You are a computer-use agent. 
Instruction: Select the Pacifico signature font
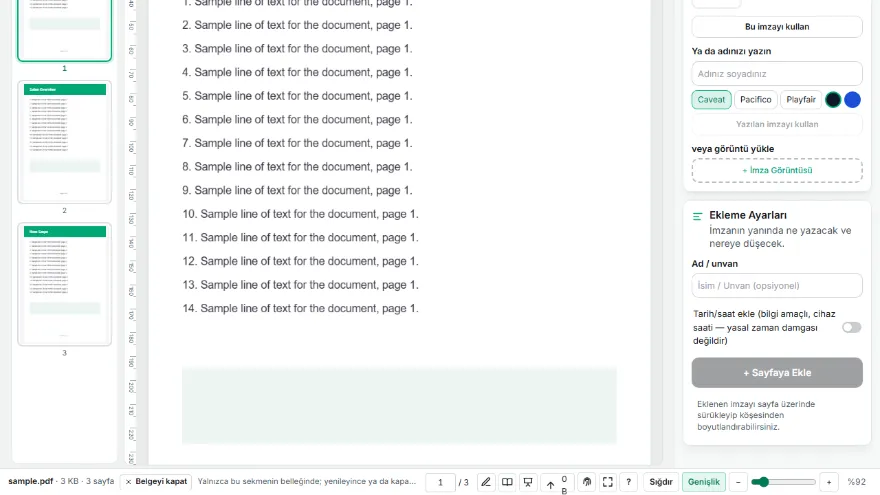(755, 99)
